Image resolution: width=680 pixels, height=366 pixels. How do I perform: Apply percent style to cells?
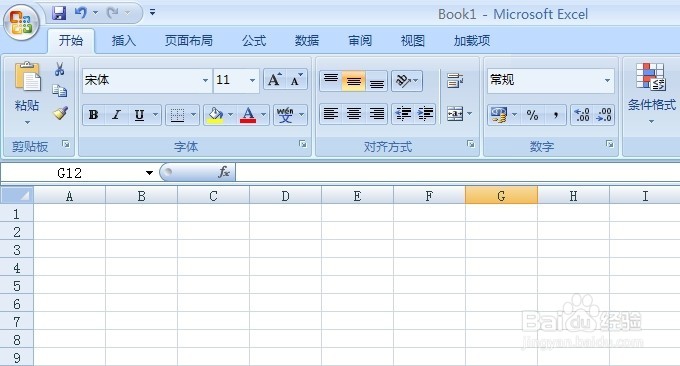(532, 115)
